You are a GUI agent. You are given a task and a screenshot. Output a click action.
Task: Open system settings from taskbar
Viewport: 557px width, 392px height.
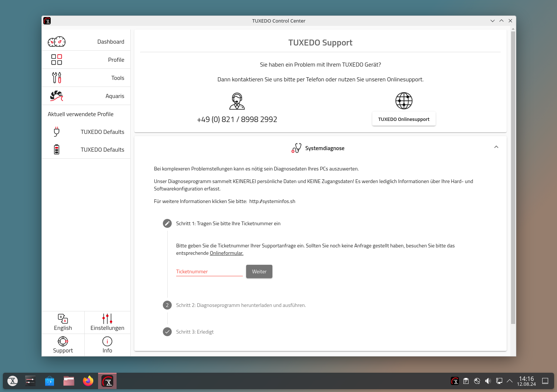tap(30, 381)
